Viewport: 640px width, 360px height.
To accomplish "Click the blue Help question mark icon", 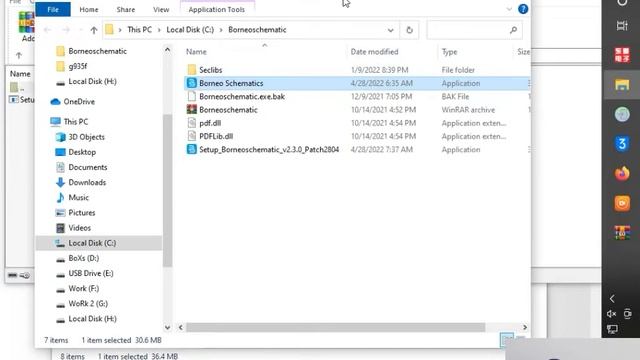I will 523,9.
